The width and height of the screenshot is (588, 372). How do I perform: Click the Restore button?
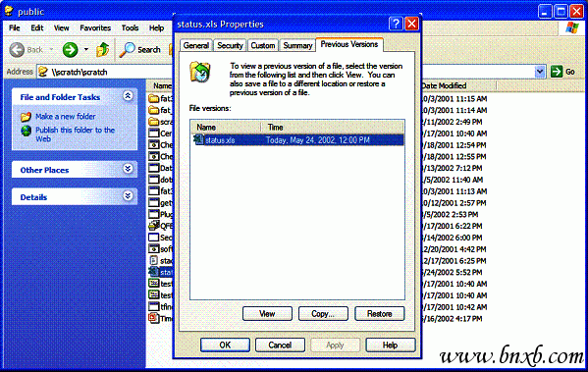click(x=379, y=313)
